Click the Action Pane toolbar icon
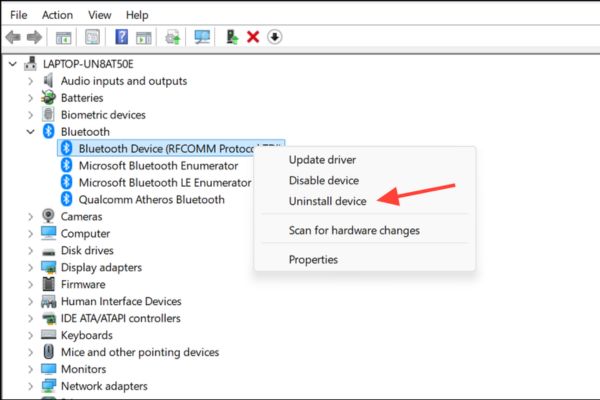Screen dimensions: 600x400 pos(144,37)
